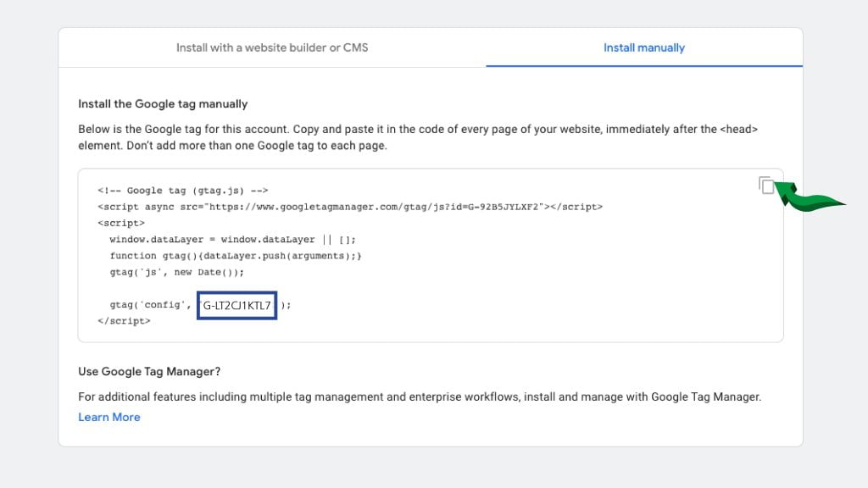Viewport: 868px width, 488px height.
Task: Switch to Install with a website builder or CMS tab
Action: coord(272,47)
